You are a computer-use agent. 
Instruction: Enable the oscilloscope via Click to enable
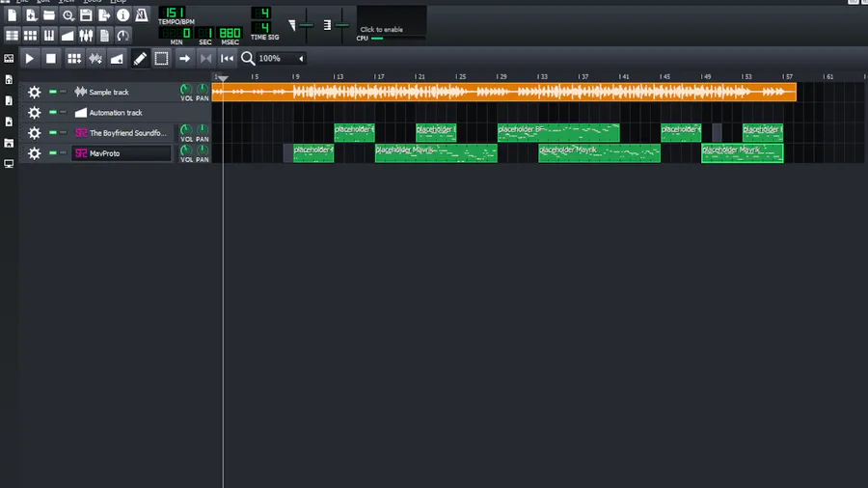coord(392,21)
